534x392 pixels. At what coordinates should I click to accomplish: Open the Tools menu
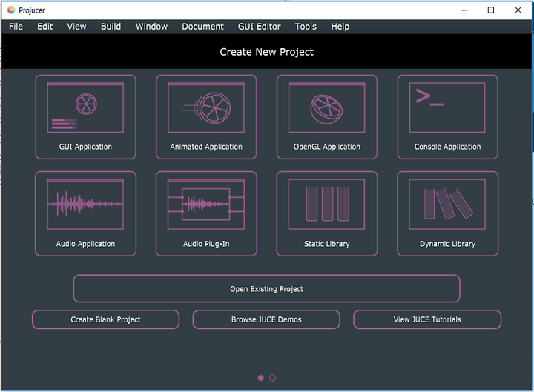pyautogui.click(x=306, y=27)
